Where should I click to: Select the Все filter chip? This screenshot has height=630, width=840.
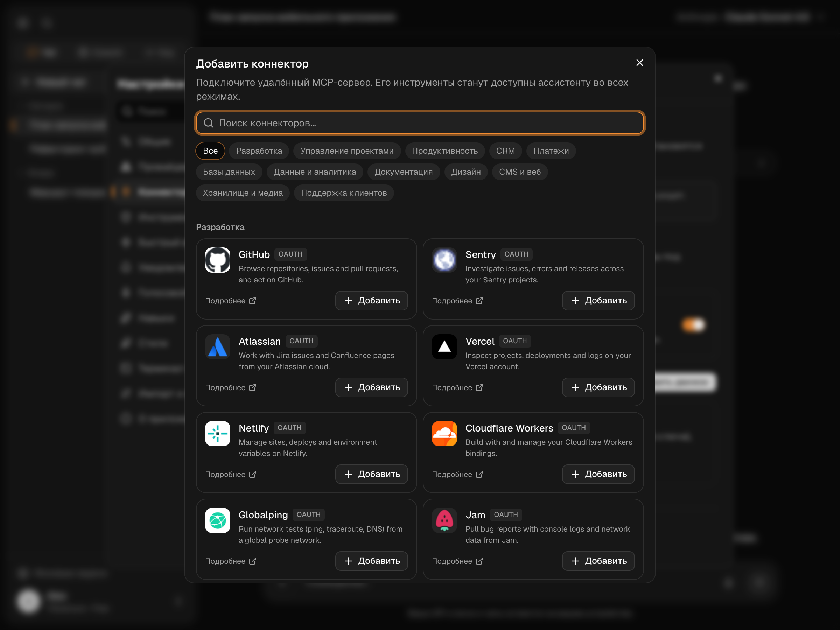(210, 151)
